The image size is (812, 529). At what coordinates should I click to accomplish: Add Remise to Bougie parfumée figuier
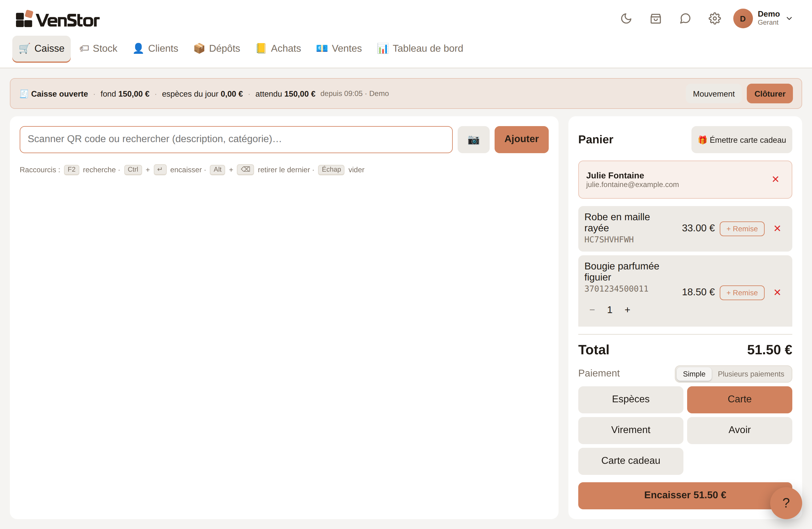[742, 293]
